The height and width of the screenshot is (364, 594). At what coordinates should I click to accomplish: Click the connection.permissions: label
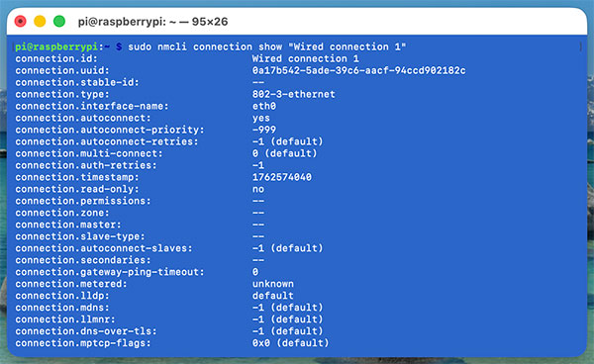(x=83, y=201)
